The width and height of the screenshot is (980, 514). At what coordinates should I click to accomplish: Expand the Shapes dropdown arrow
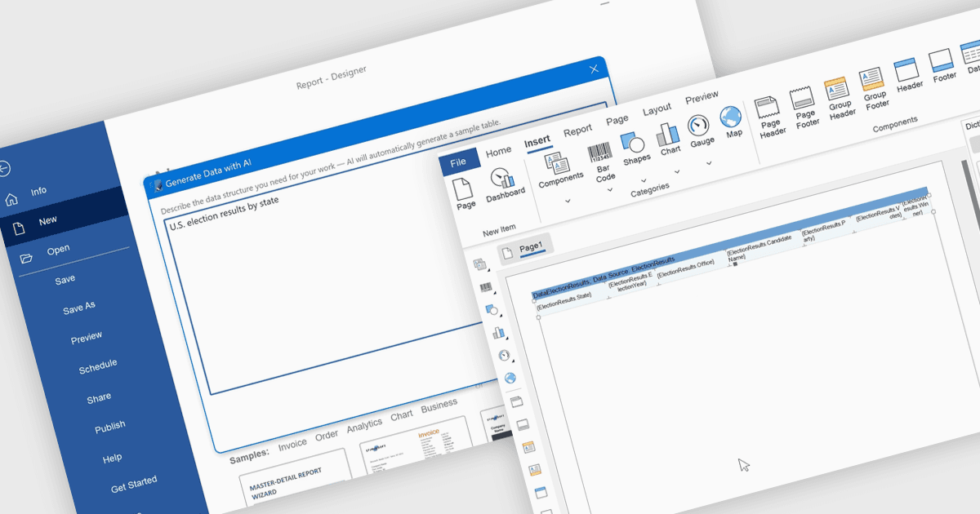coord(643,180)
